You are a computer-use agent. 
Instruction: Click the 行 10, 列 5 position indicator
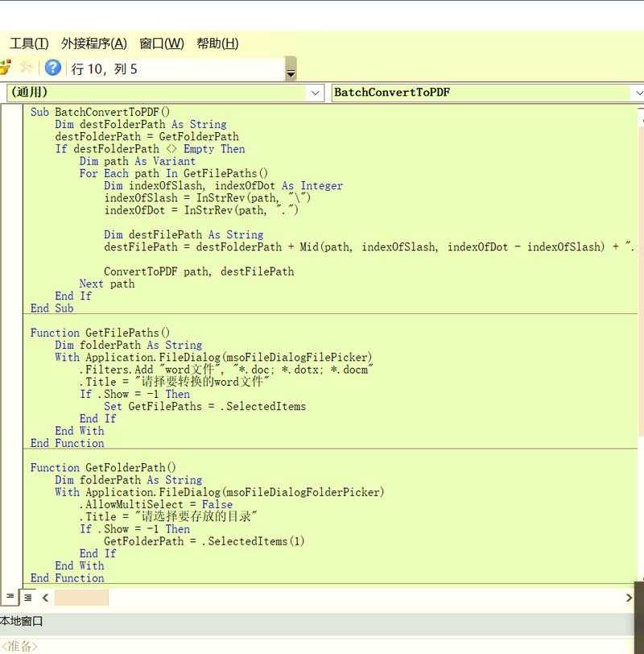105,69
